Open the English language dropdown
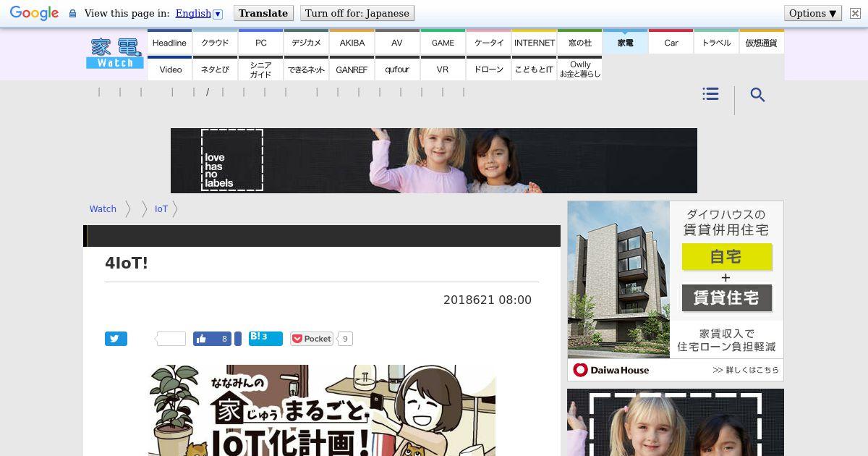 point(199,13)
